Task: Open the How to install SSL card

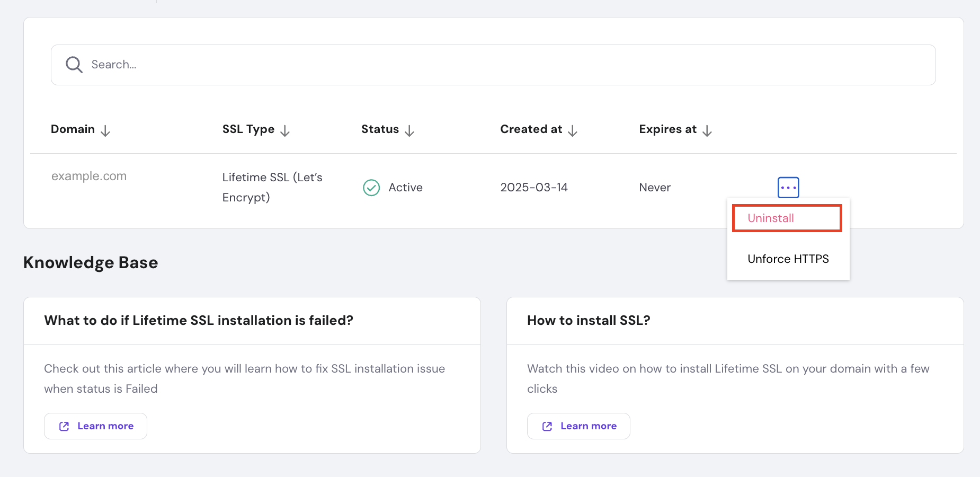Action: [x=589, y=320]
